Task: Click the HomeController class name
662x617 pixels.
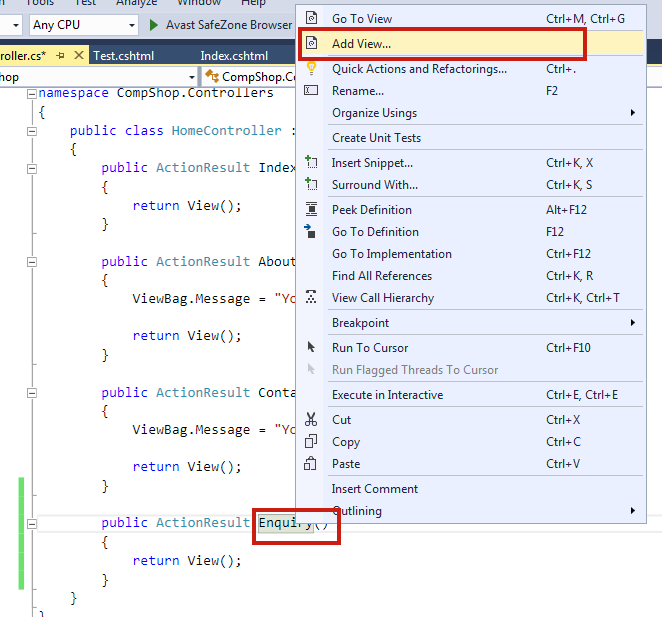Action: click(x=226, y=130)
